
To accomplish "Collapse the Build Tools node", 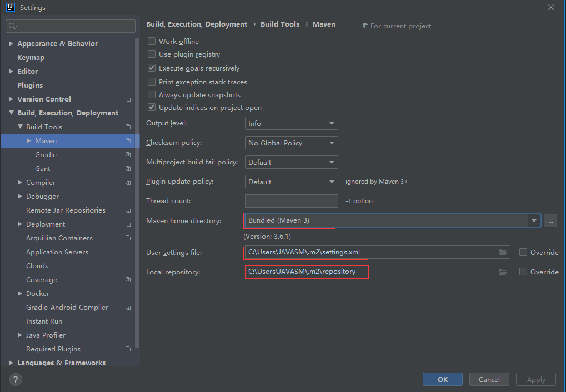I will (x=20, y=127).
